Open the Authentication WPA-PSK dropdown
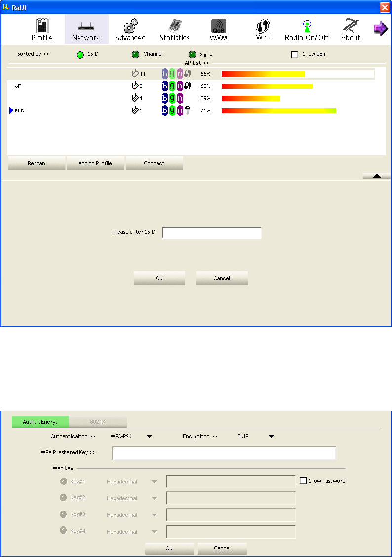Viewport: 392px width, 557px height. [150, 436]
